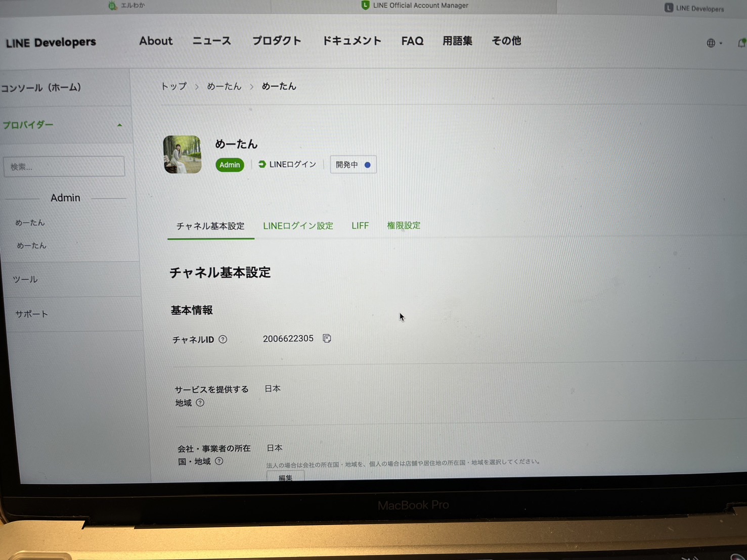Open the その他 menu

pyautogui.click(x=506, y=41)
